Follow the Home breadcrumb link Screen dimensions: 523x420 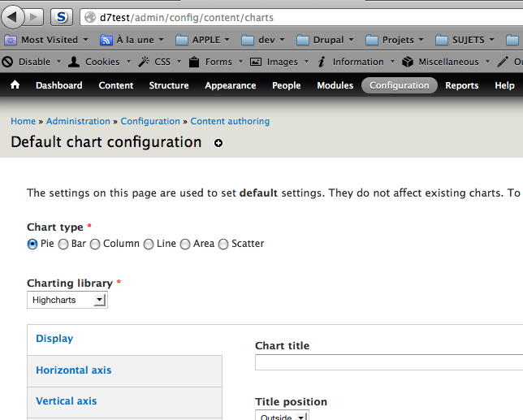click(23, 121)
